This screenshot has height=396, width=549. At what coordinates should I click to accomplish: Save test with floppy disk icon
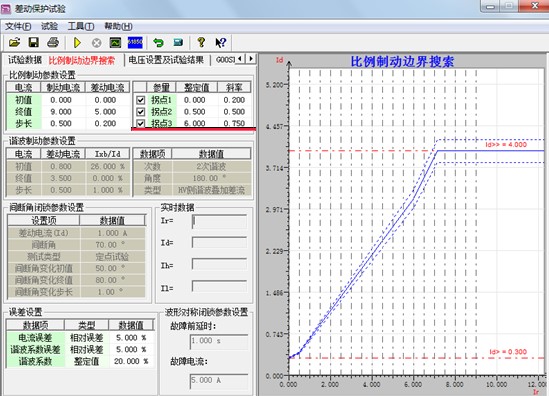[34, 42]
